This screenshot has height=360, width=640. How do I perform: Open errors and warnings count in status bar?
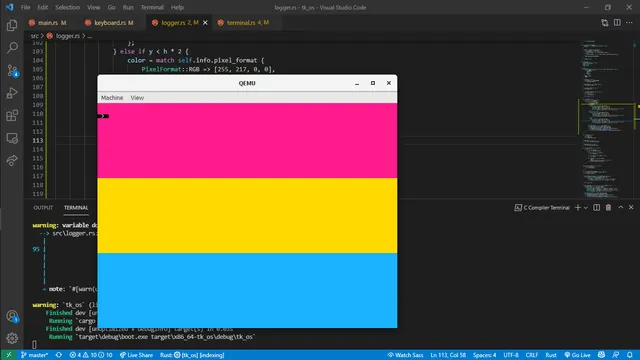point(91,355)
